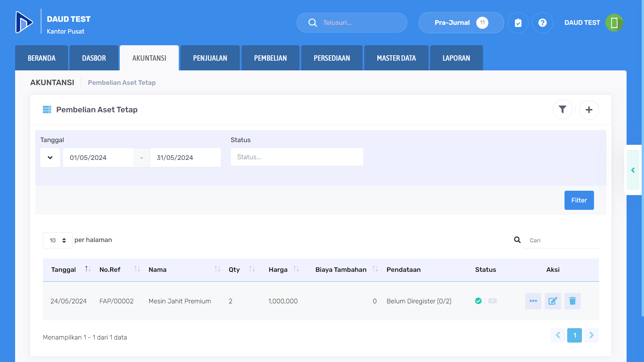Click the green user avatar
The image size is (644, 362).
614,22
